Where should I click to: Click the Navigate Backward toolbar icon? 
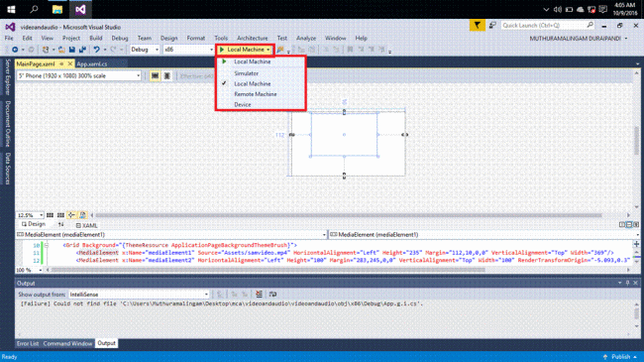[15, 50]
